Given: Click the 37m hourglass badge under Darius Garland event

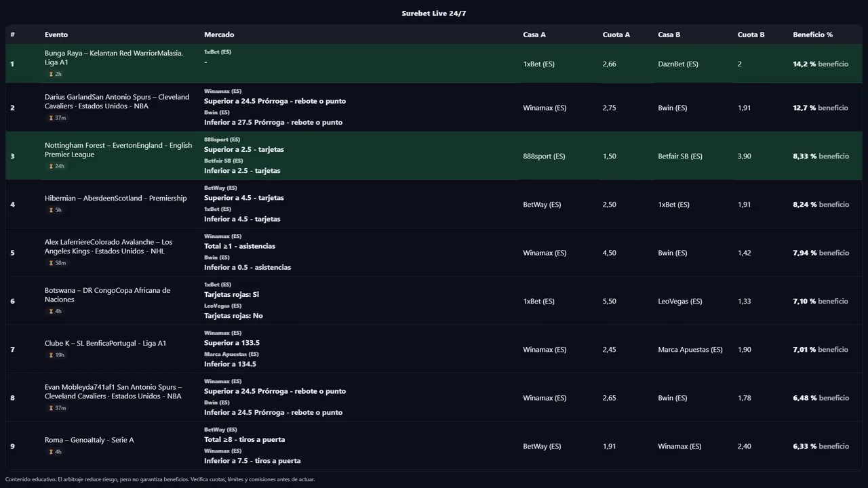Looking at the screenshot, I should tap(57, 118).
